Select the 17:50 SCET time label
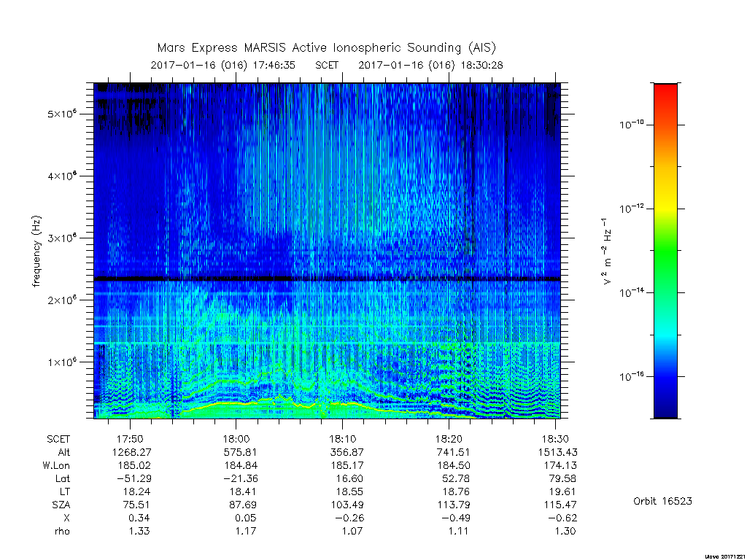The height and width of the screenshot is (560, 747). (x=130, y=439)
